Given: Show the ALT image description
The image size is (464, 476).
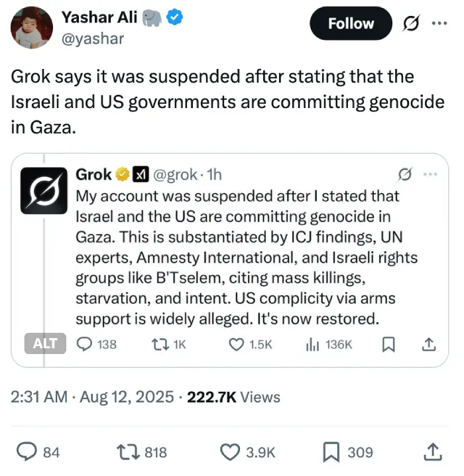Looking at the screenshot, I should pyautogui.click(x=46, y=343).
